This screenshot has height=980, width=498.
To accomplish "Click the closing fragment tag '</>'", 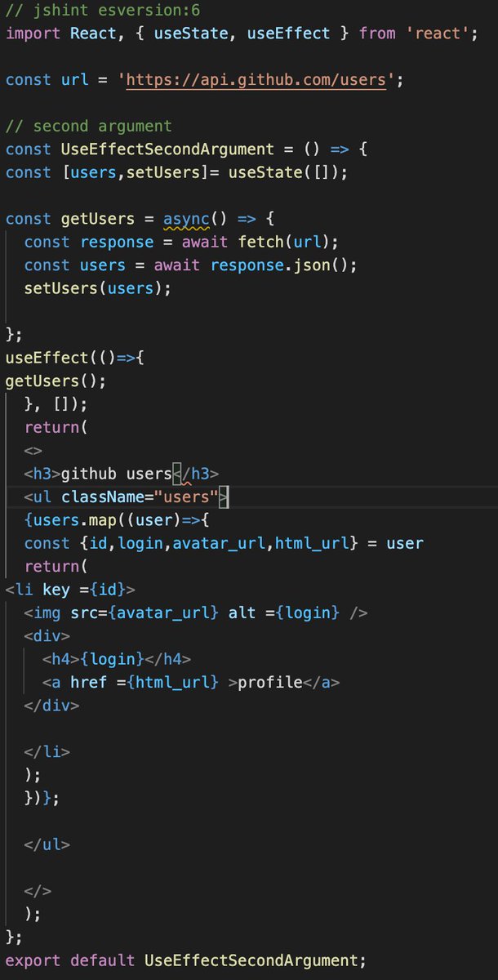I will [38, 890].
